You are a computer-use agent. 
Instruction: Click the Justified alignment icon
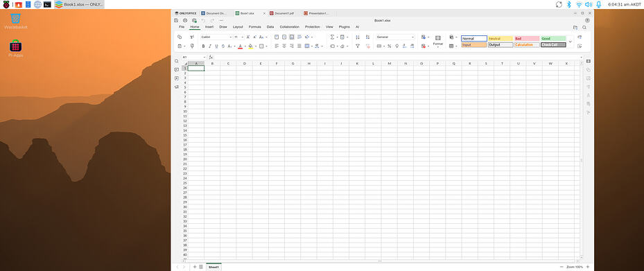(299, 46)
